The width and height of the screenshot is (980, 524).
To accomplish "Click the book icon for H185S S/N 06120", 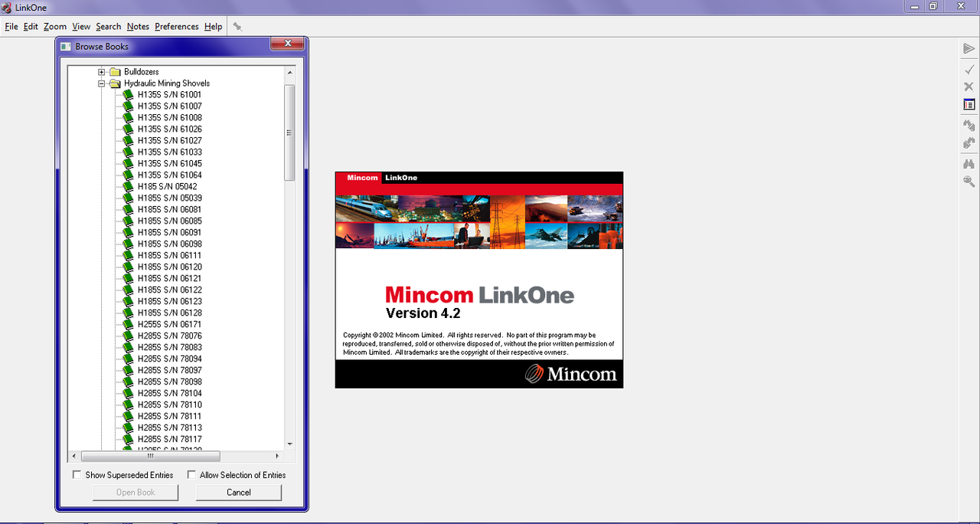I will click(128, 267).
